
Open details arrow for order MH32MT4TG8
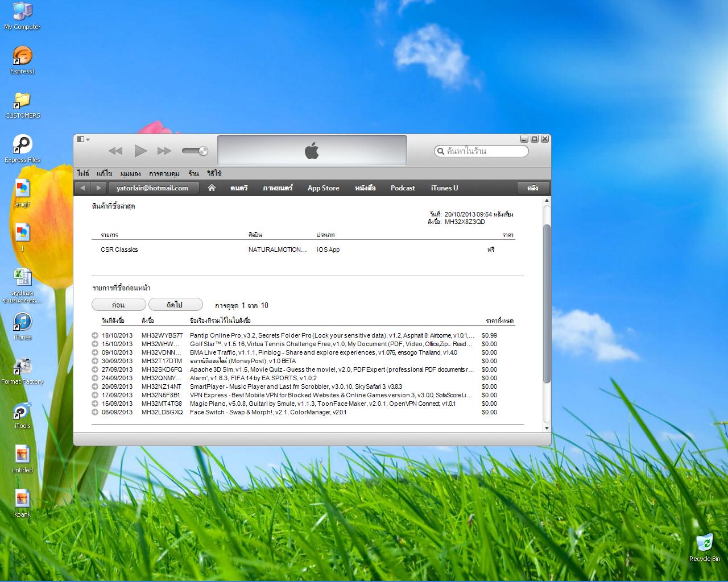[x=95, y=404]
